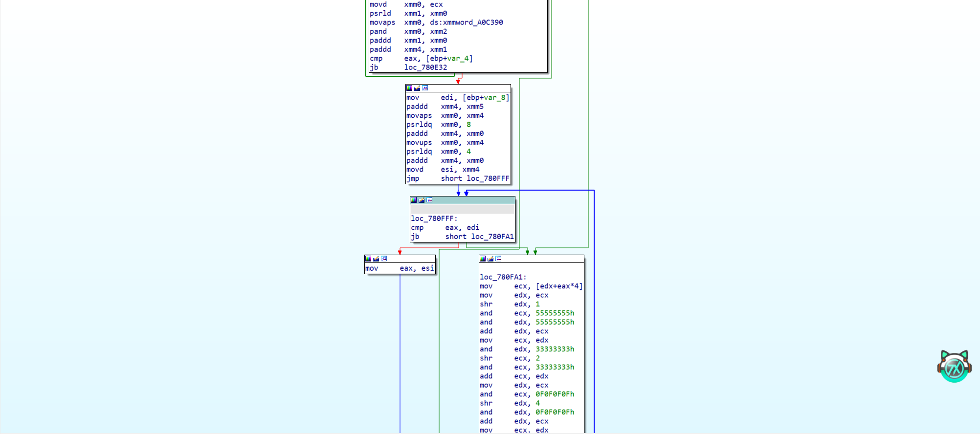Click the 'pand xmm0, xmm2' instruction
Image resolution: width=980 pixels, height=434 pixels.
[408, 31]
